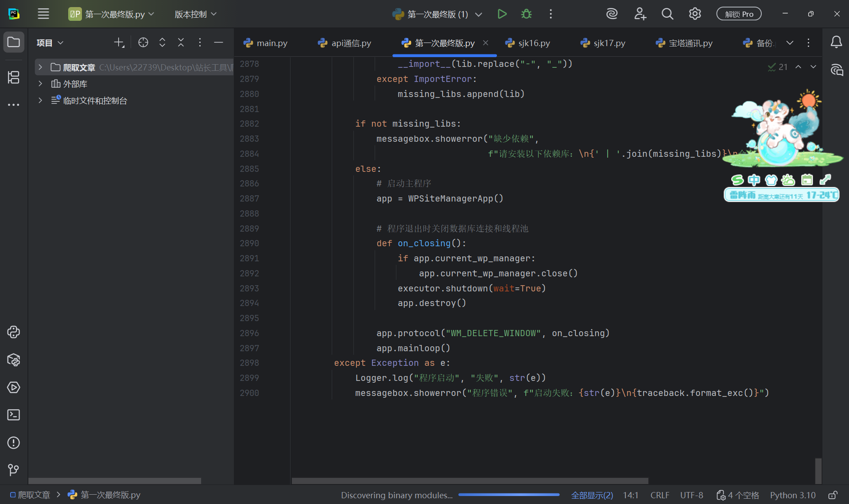Toggle the Project panel folder button

(x=13, y=43)
